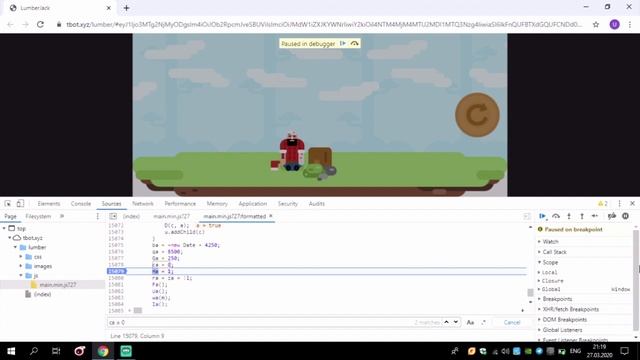Switch to Console tab

click(x=81, y=203)
